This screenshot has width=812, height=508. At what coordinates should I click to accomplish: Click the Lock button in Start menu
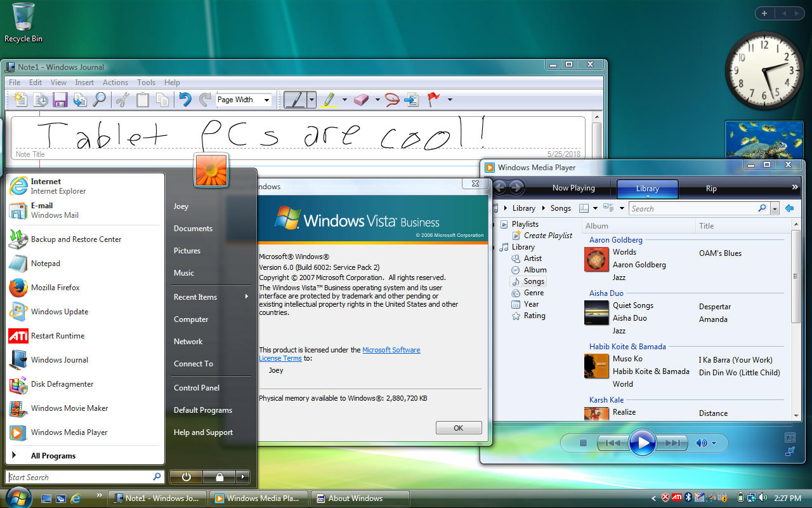(219, 476)
